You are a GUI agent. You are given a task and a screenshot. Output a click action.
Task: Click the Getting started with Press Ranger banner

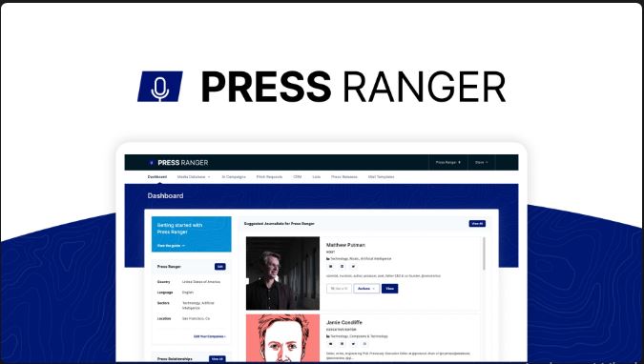[x=192, y=233]
